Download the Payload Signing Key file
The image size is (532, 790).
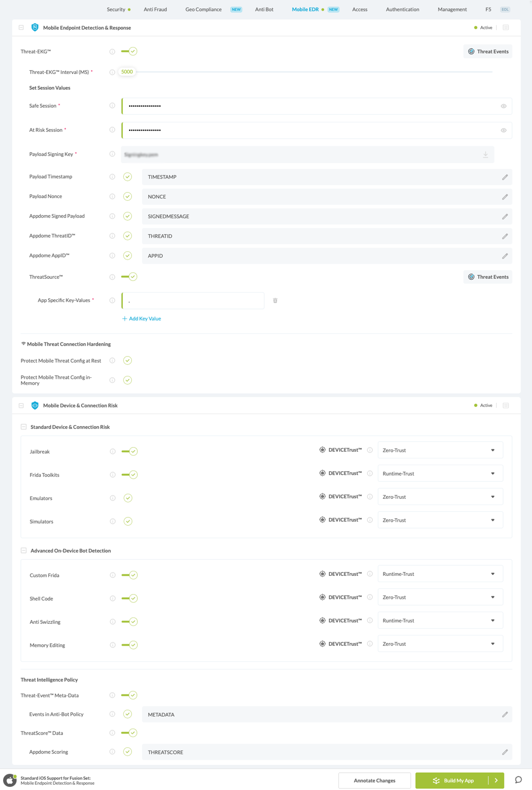tap(485, 155)
